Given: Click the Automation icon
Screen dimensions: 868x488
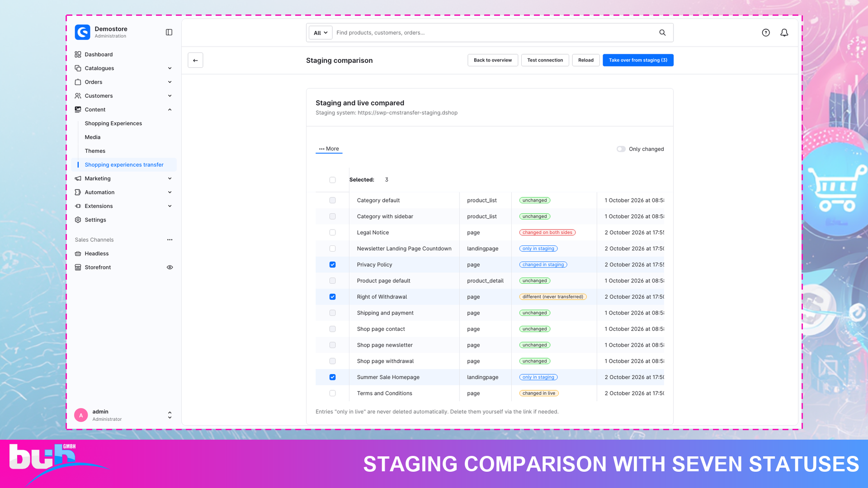Looking at the screenshot, I should 78,192.
